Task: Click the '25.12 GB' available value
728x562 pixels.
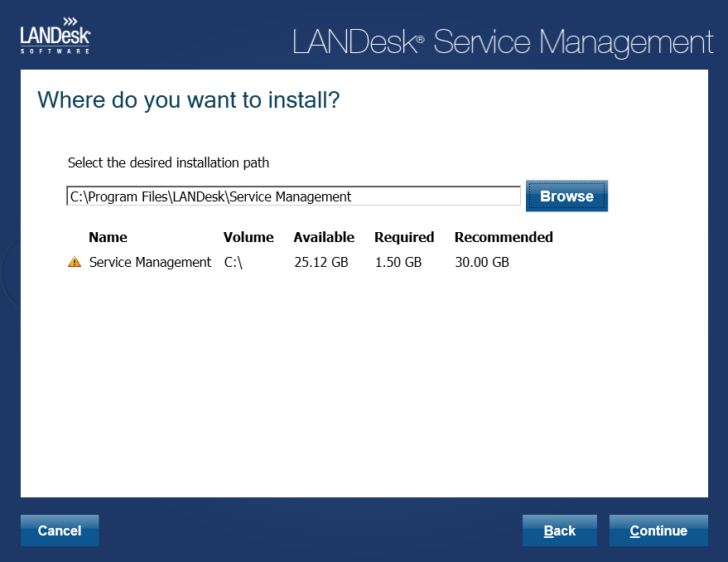Action: (321, 262)
